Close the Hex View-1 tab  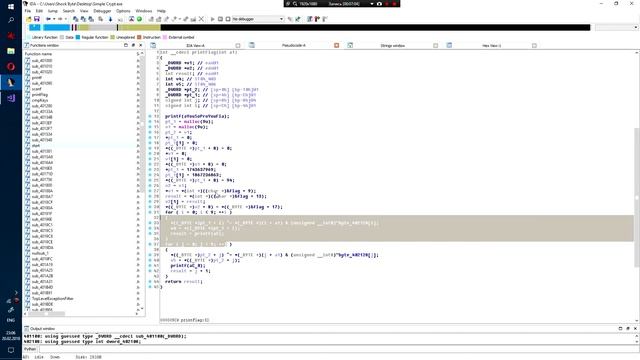(x=534, y=46)
